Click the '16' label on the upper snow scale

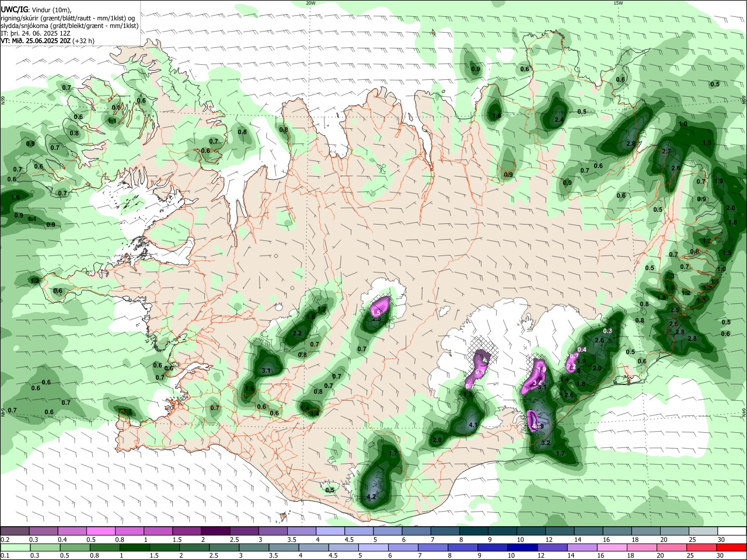pyautogui.click(x=606, y=540)
